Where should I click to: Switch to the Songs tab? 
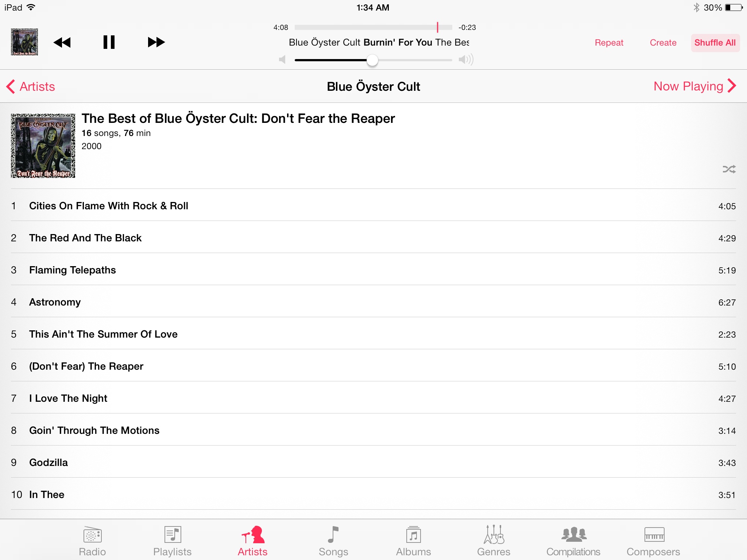pos(333,541)
